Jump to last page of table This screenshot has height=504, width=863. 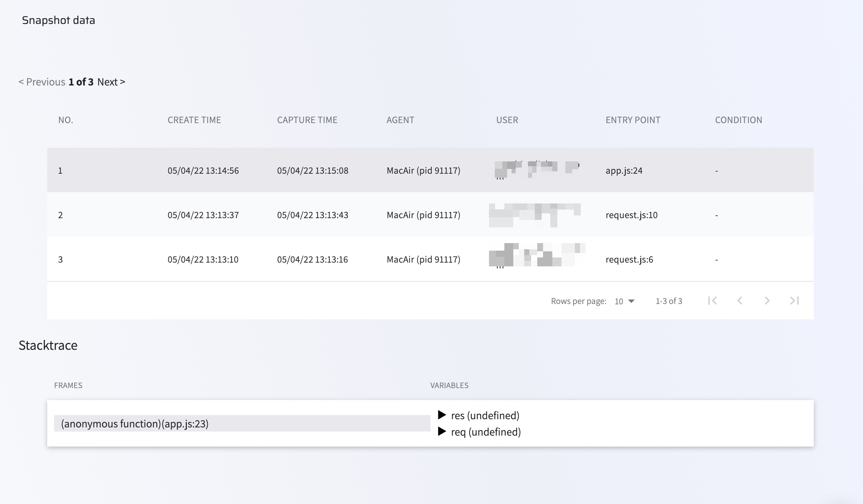794,301
